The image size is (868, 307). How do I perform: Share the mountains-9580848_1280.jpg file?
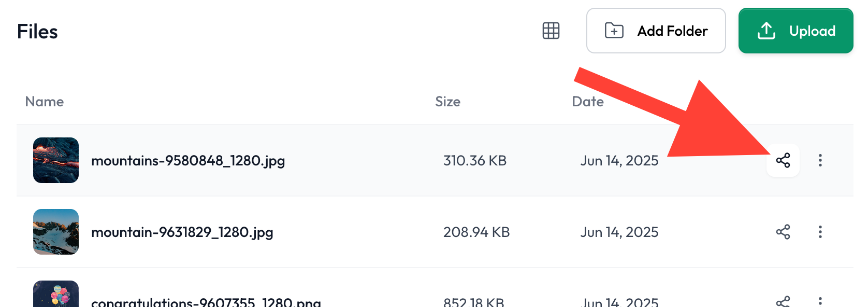783,160
